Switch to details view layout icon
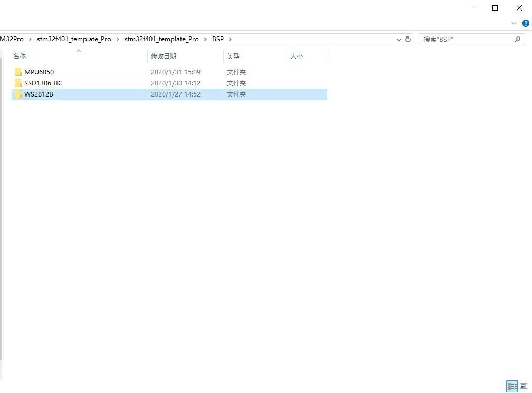Image resolution: width=532 pixels, height=393 pixels. tap(512, 386)
